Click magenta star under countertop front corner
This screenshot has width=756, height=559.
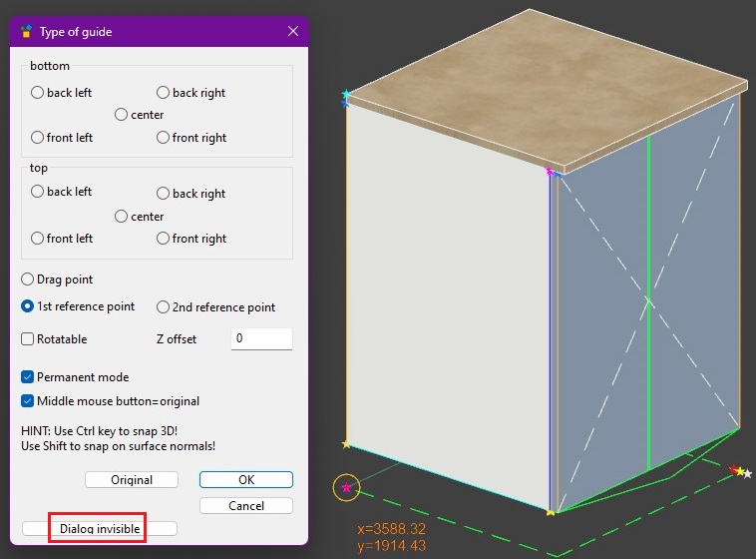(549, 171)
